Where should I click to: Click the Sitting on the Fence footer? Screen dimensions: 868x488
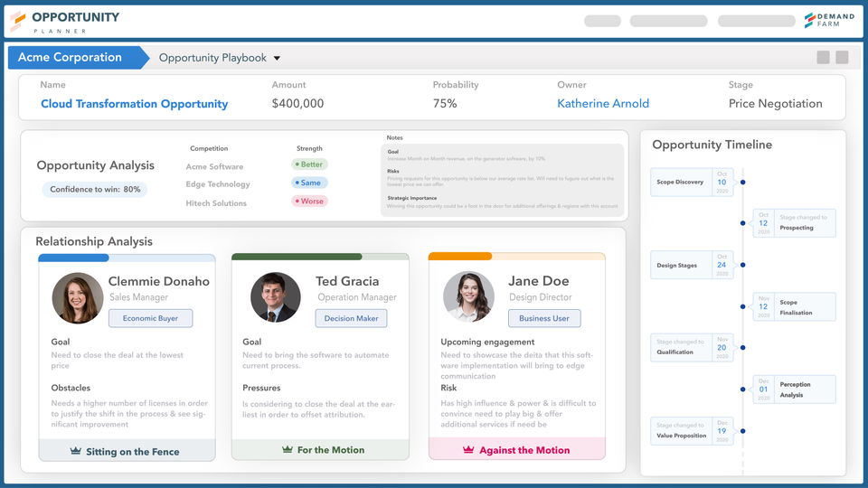tap(127, 450)
